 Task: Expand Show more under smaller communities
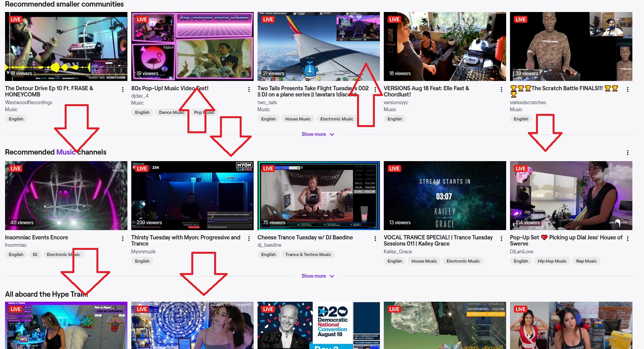pyautogui.click(x=318, y=134)
